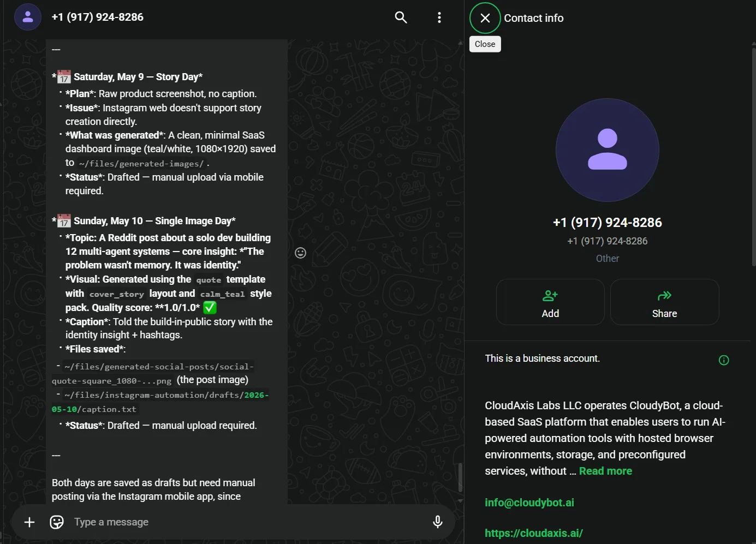Add this number to contacts

click(x=550, y=302)
